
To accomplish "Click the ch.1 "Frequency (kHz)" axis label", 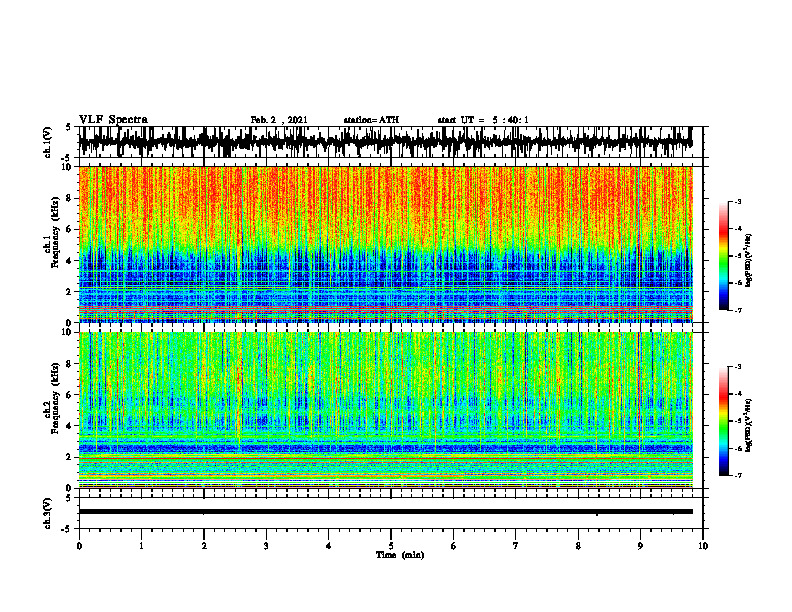I will pyautogui.click(x=55, y=232).
